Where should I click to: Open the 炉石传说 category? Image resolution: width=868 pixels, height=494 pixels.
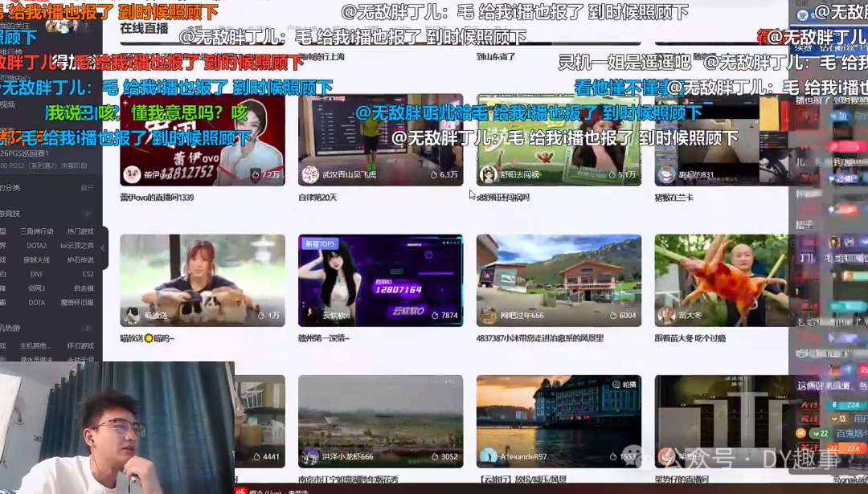[80, 260]
